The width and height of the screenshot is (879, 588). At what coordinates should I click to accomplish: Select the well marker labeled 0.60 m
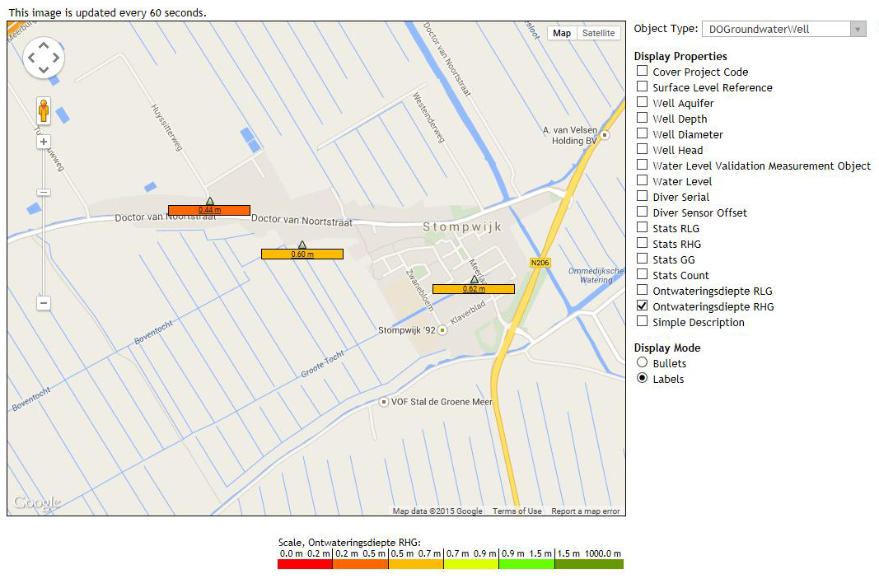tap(302, 254)
